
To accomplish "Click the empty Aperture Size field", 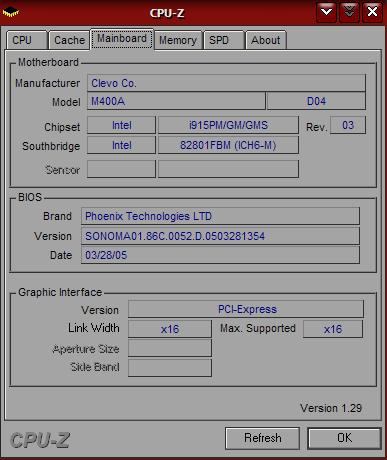I will tap(170, 349).
